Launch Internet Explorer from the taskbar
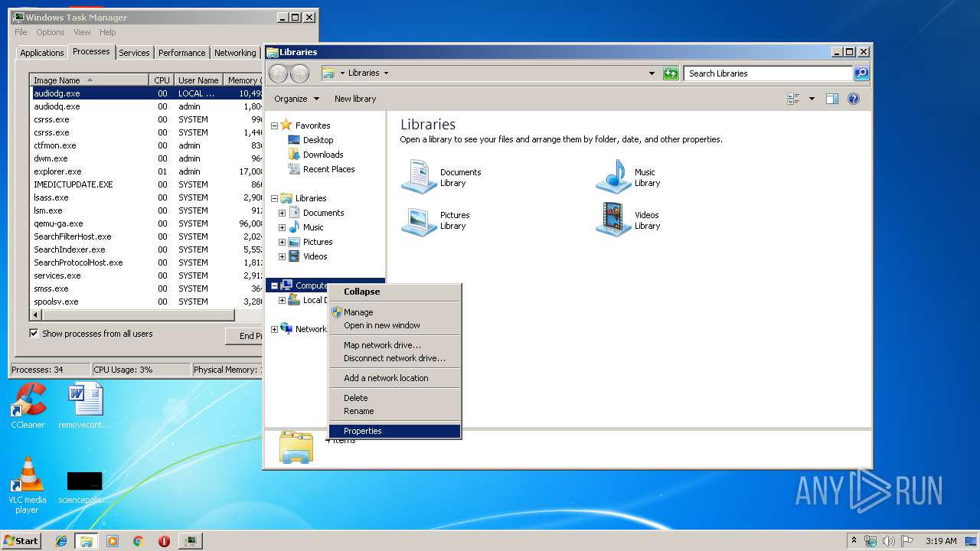The height and width of the screenshot is (551, 980). tap(61, 541)
